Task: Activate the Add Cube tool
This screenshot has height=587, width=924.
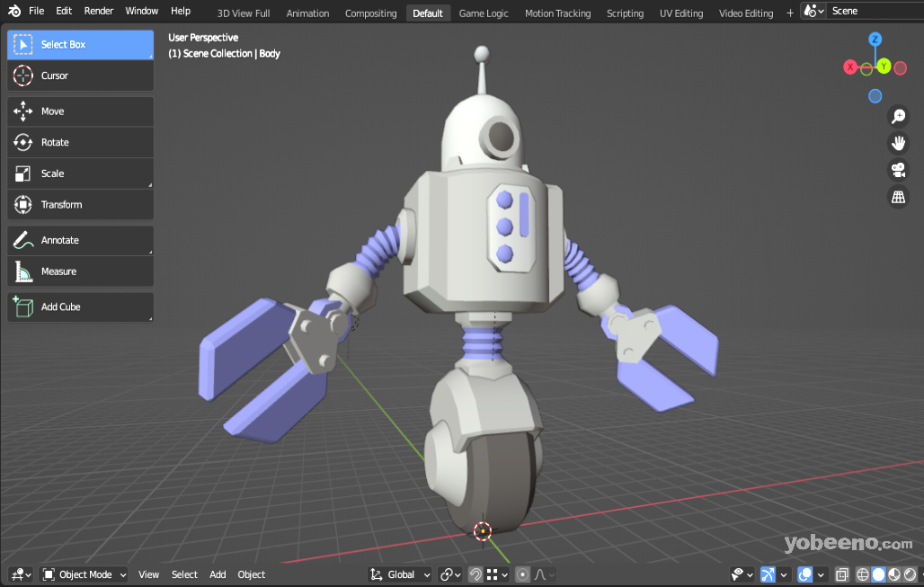Action: coord(80,307)
